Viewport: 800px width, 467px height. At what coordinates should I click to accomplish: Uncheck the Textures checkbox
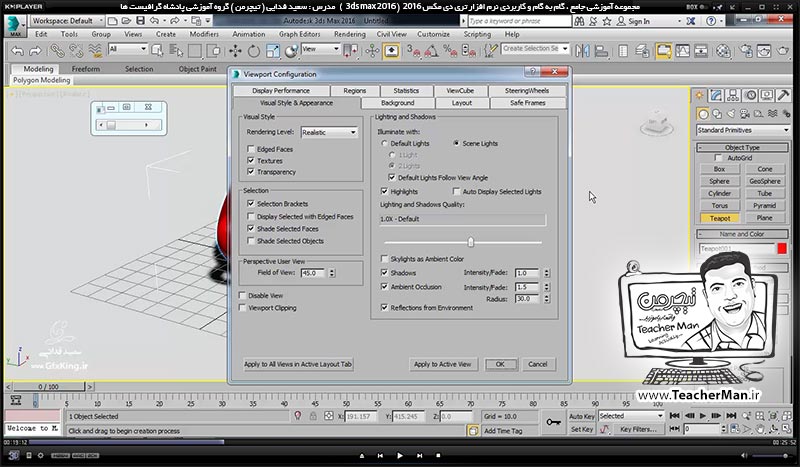point(251,160)
